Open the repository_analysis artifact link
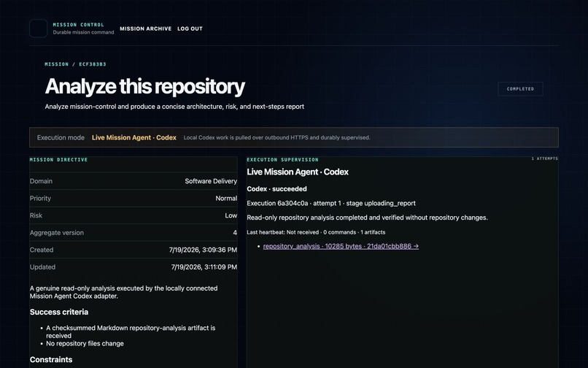 click(x=341, y=246)
